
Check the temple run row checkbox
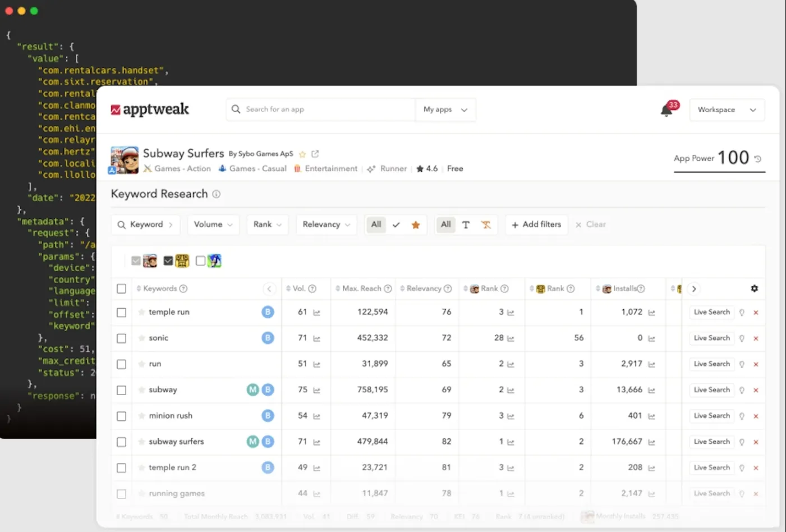point(121,313)
